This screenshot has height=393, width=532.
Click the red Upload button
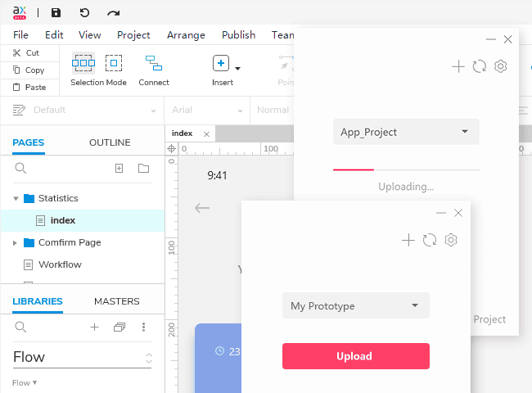pos(355,356)
